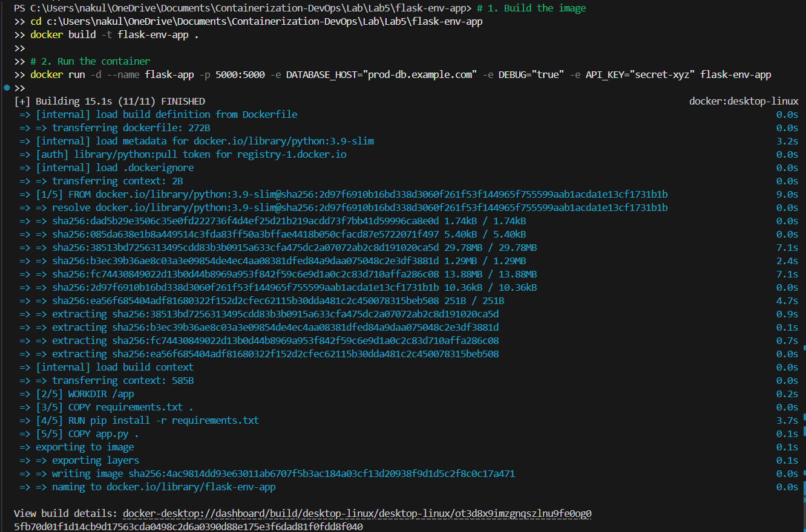Click the blue unread-output indicator dot
The width and height of the screenshot is (806, 532).
click(x=6, y=88)
